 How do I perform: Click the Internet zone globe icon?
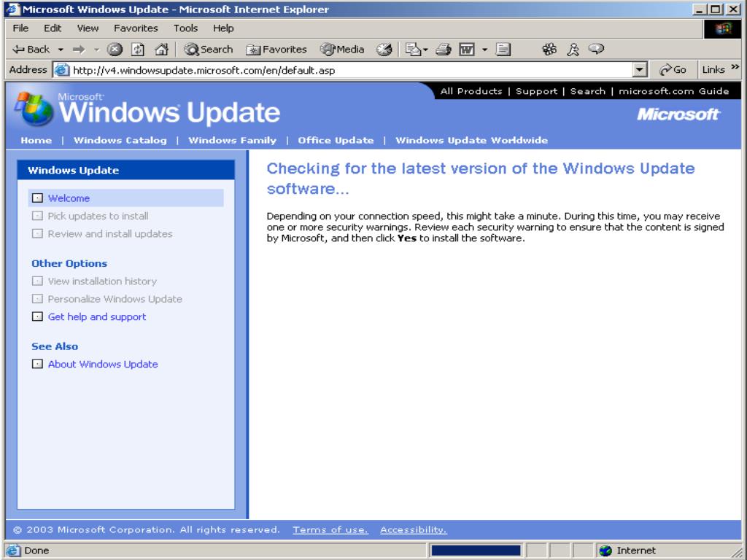pyautogui.click(x=605, y=551)
